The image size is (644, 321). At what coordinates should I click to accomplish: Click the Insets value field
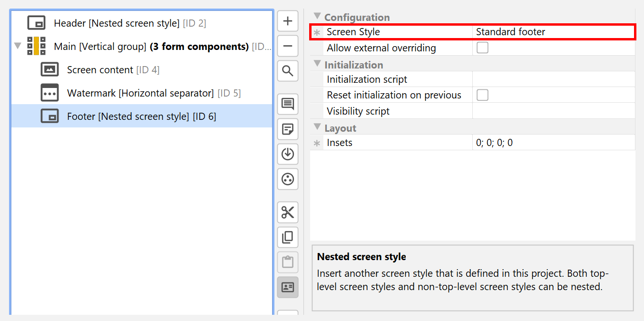553,143
